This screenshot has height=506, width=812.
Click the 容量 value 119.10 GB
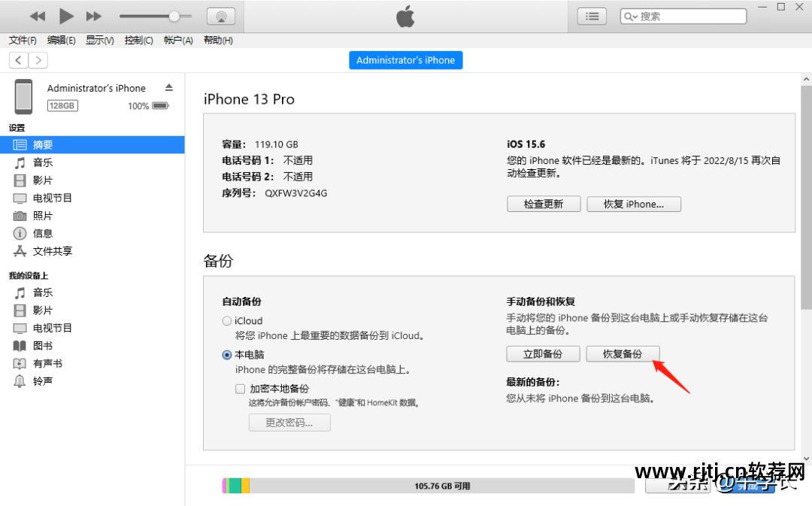tap(276, 144)
